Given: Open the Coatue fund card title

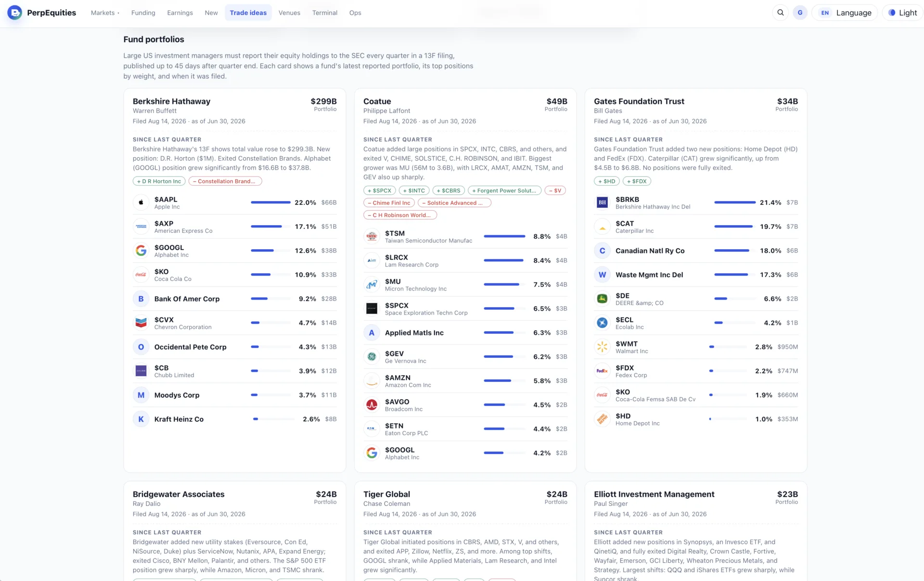Looking at the screenshot, I should click(377, 101).
